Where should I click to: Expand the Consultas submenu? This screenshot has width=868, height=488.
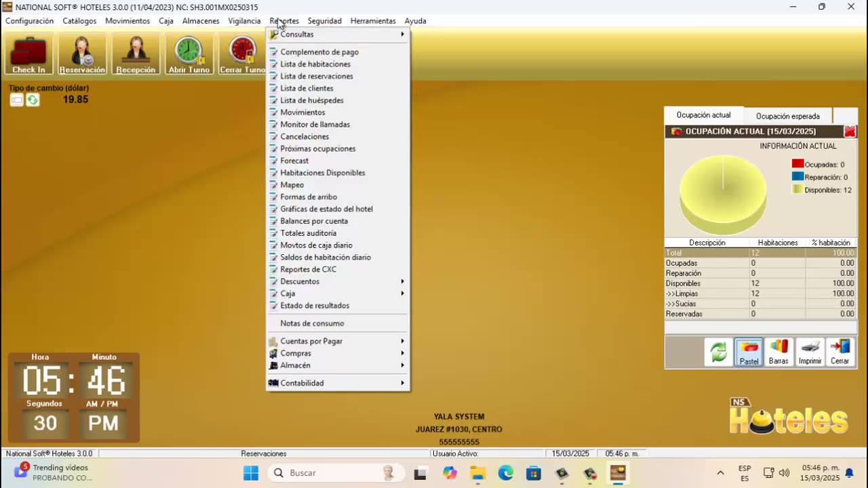pyautogui.click(x=337, y=34)
